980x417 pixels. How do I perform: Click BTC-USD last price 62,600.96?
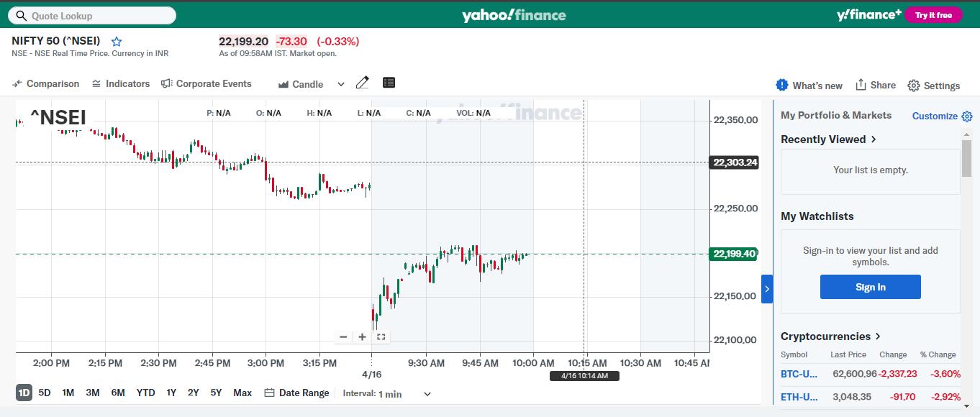tap(853, 374)
